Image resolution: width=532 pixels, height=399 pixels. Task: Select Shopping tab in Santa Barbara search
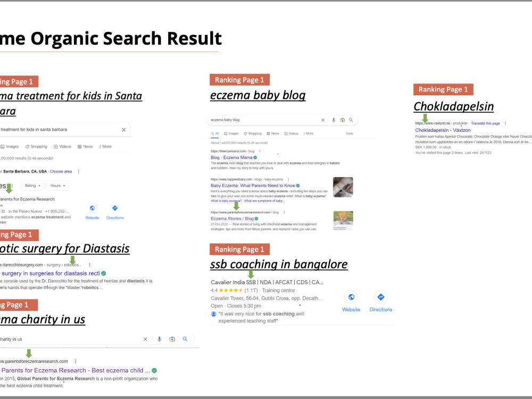(x=36, y=147)
